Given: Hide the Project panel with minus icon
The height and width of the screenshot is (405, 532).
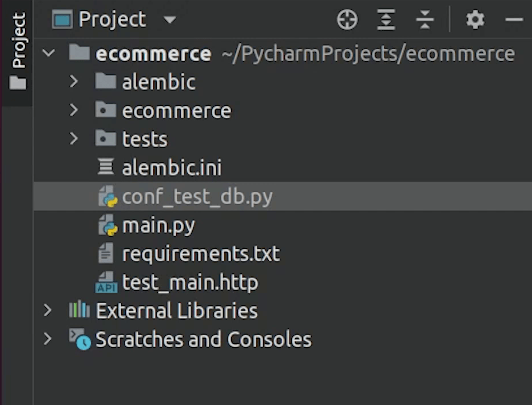Looking at the screenshot, I should pyautogui.click(x=514, y=21).
